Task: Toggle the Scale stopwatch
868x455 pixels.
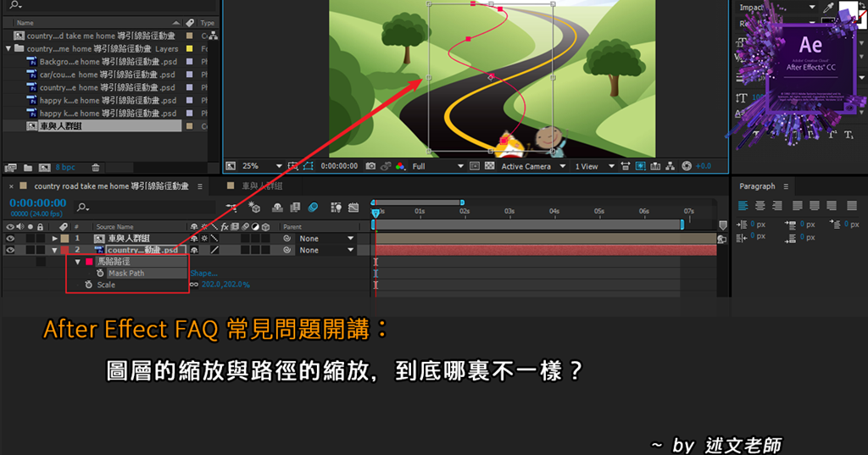Action: click(x=88, y=285)
